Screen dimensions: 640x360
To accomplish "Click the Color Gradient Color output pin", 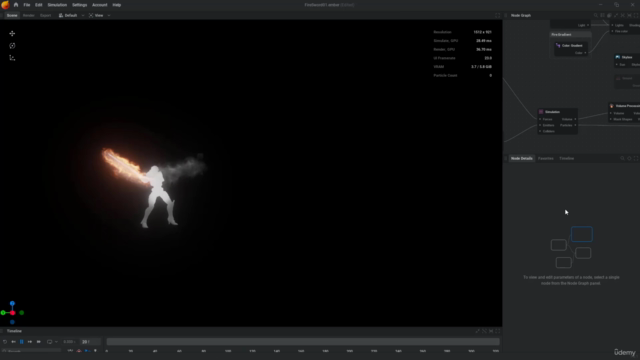I will point(585,53).
